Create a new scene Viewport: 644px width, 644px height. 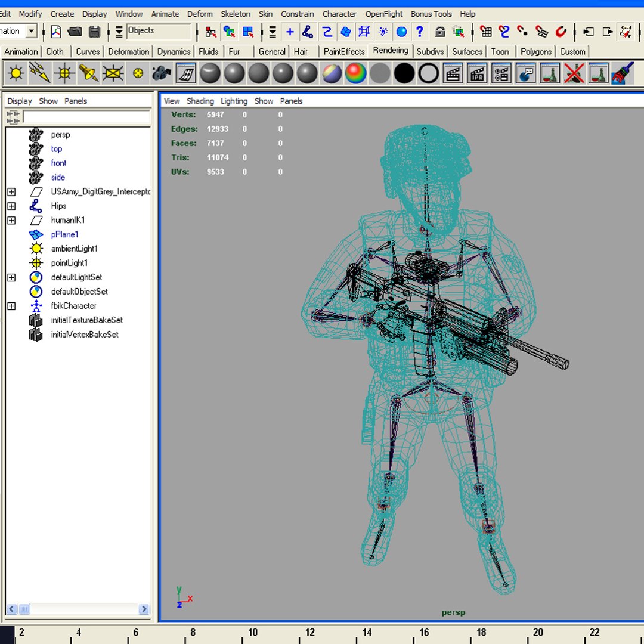click(x=56, y=32)
